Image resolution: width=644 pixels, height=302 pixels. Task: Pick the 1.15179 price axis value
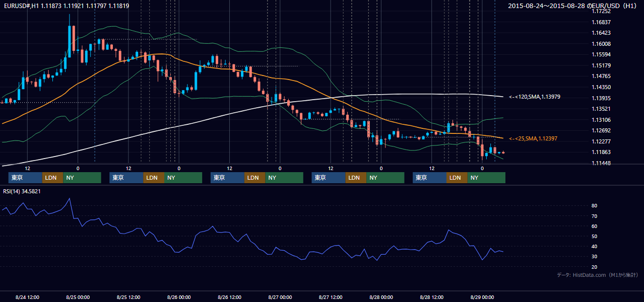coord(601,65)
